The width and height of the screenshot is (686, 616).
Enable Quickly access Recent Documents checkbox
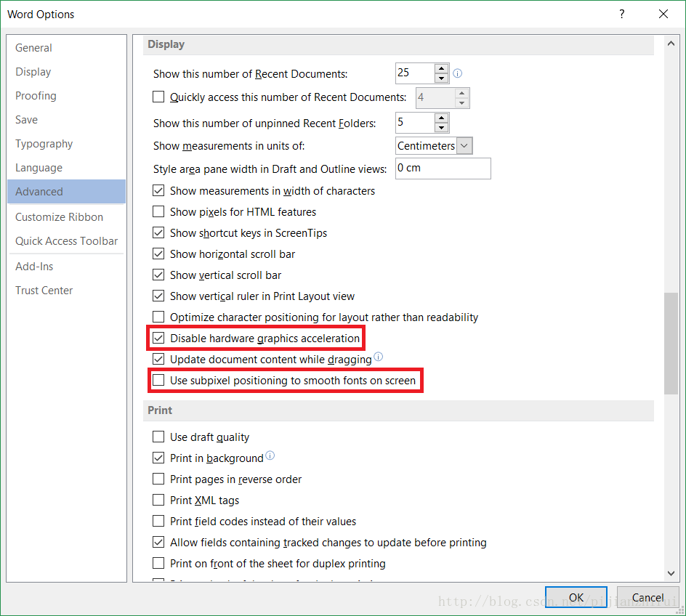(x=158, y=97)
